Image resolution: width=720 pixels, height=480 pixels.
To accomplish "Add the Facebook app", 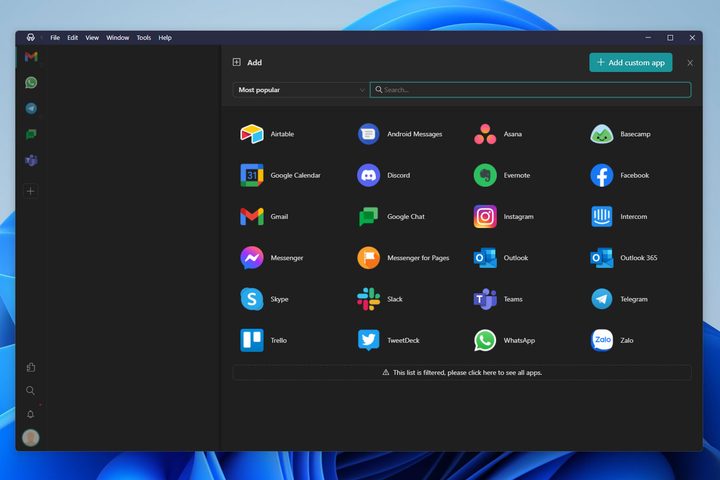I will point(620,175).
